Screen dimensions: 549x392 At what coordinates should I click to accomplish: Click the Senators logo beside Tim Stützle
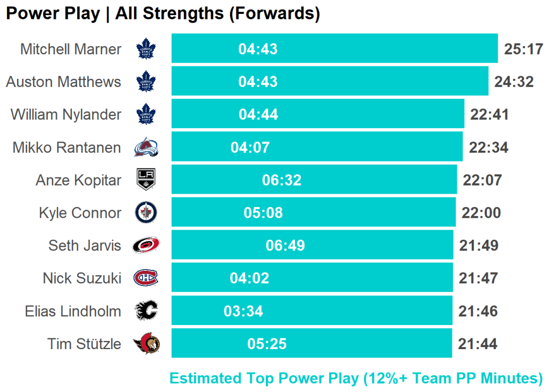pyautogui.click(x=145, y=344)
